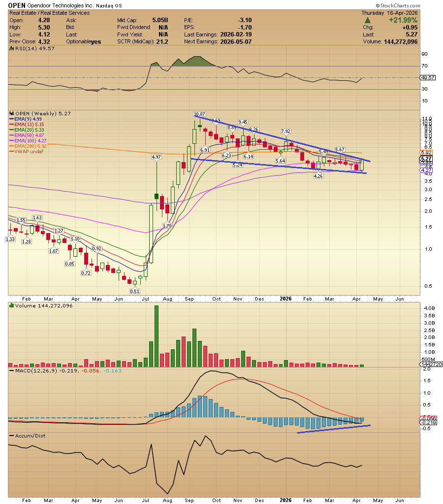
Task: Click the date Thursday 16-Apr-2026
Action: point(389,13)
